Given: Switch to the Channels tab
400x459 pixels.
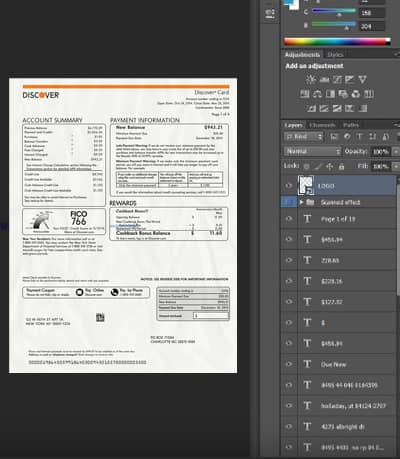Looking at the screenshot, I should (x=322, y=125).
